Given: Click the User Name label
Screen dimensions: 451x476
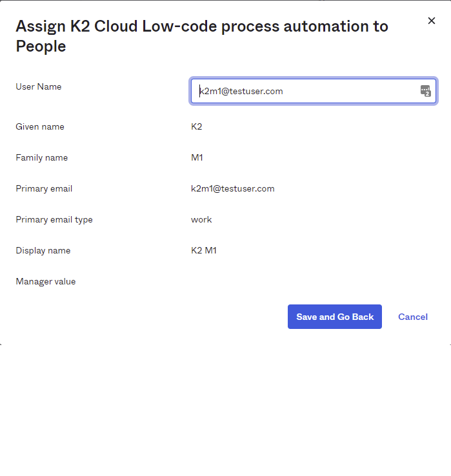Looking at the screenshot, I should [39, 86].
